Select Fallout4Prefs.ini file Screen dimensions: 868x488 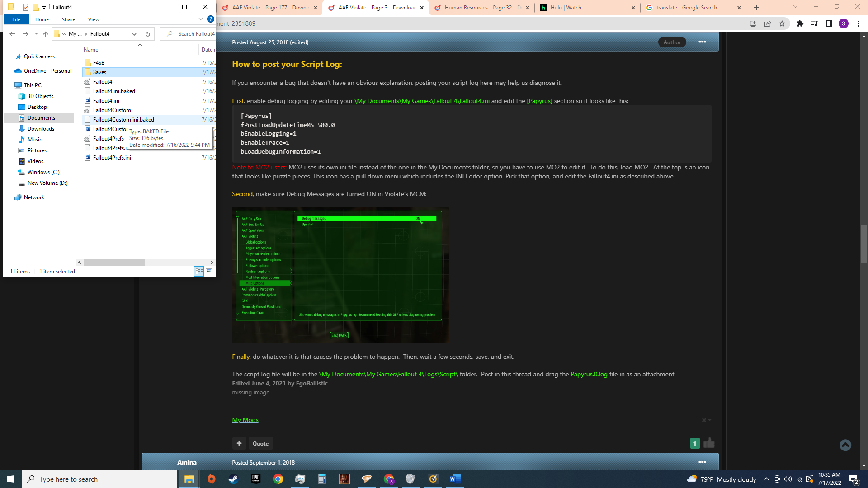(112, 158)
